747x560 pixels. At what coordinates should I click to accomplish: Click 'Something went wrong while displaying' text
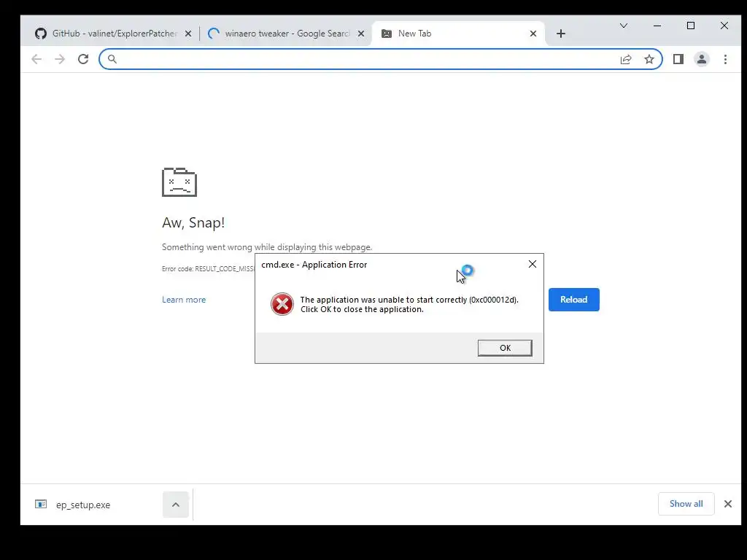[x=267, y=247]
